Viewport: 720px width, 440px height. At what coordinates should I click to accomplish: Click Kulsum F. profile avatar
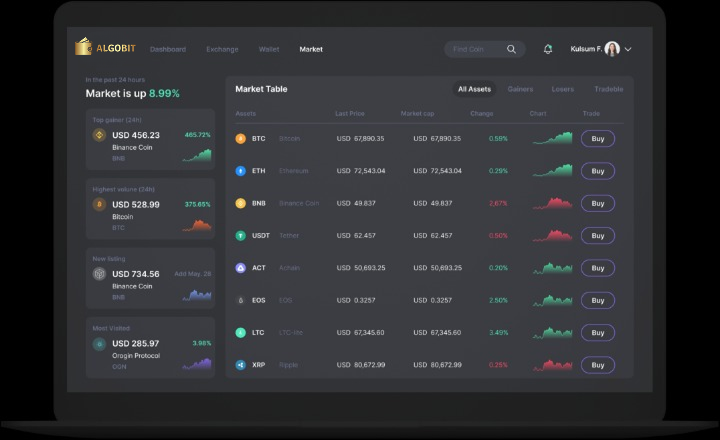[x=612, y=49]
